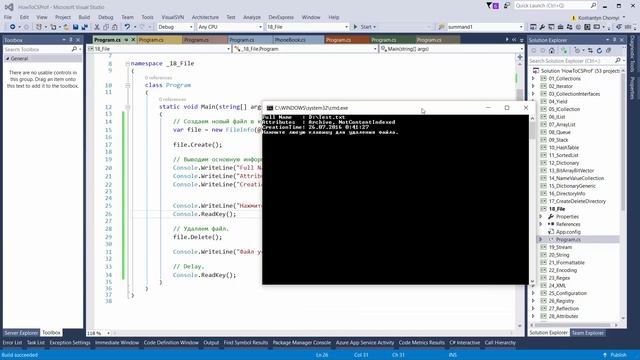Click the Paste toolbar icon
640x360 pixels.
coord(115,27)
